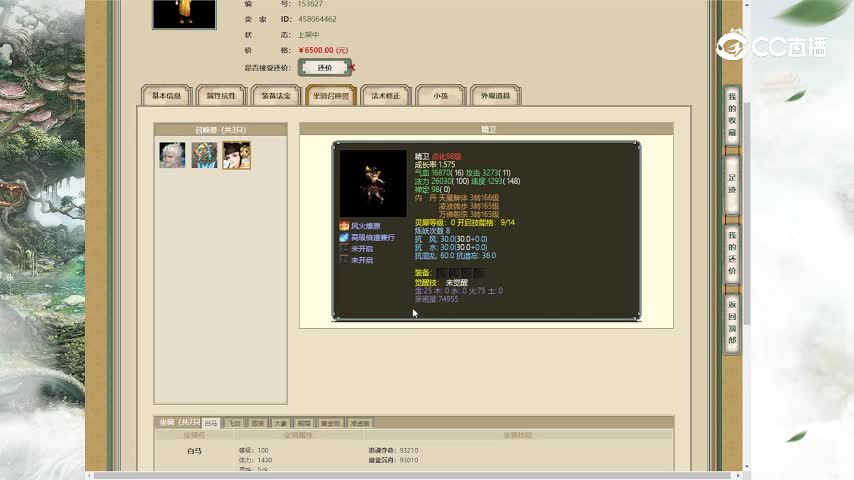Click the scrollbar up arrow at top right

(747, 4)
